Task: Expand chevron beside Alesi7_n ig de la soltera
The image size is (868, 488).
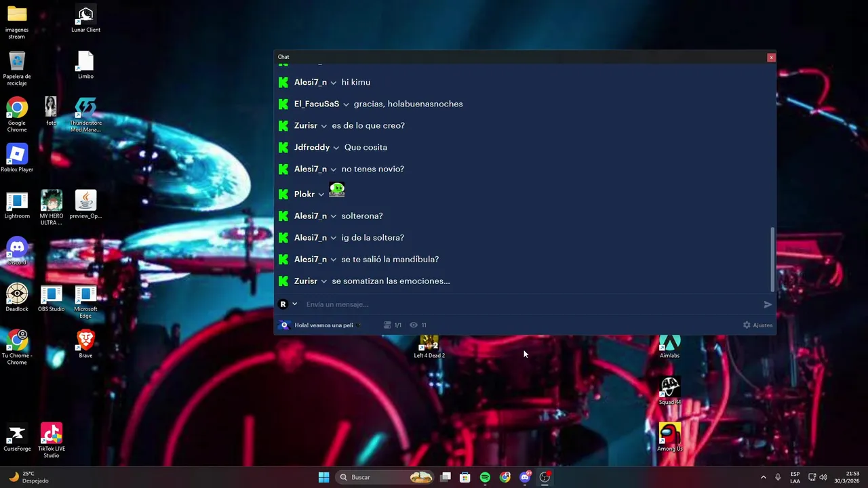Action: (333, 238)
